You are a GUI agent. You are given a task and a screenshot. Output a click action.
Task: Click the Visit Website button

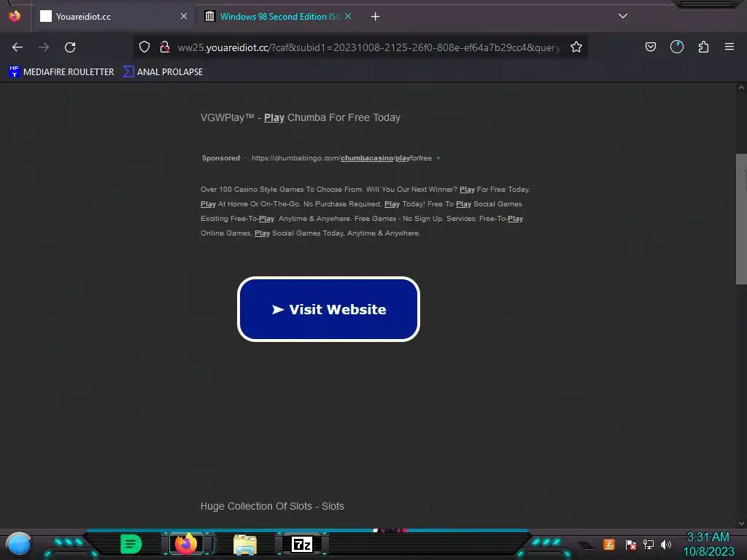(328, 309)
